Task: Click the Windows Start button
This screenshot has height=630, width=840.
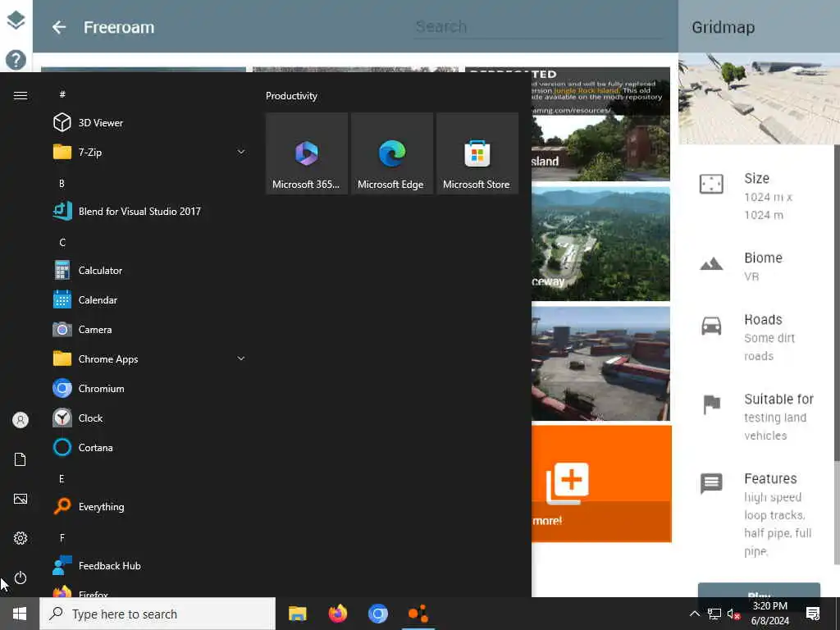Action: coord(20,614)
